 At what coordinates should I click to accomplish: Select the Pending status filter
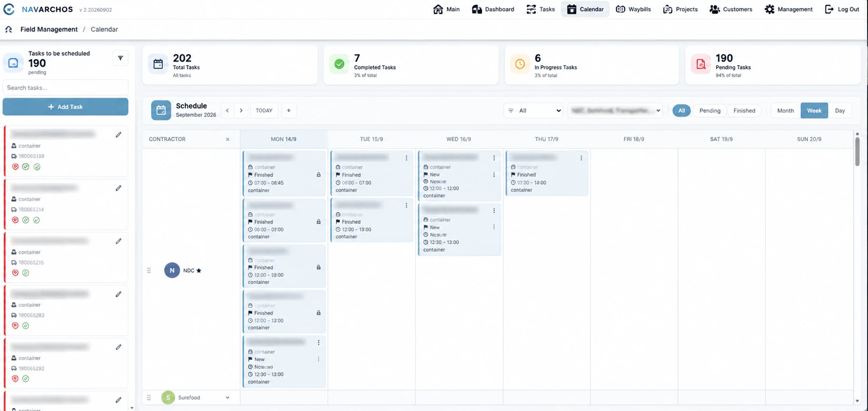pos(709,110)
